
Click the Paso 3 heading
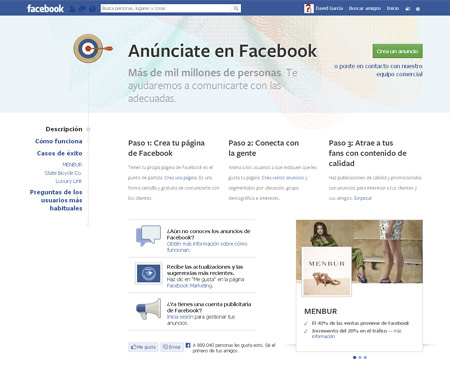(x=368, y=153)
